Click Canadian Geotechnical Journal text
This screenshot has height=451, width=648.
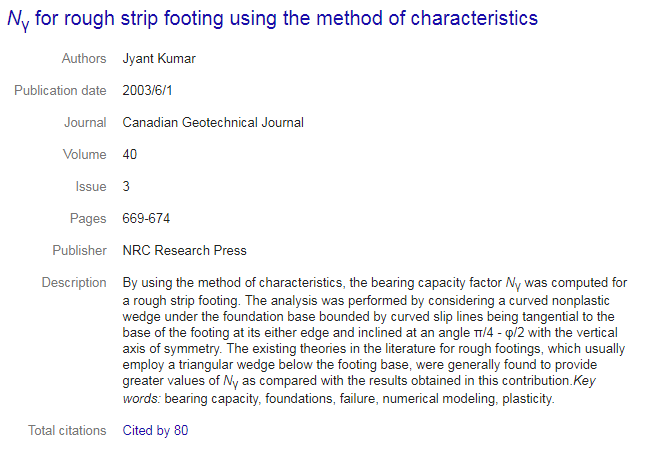213,122
